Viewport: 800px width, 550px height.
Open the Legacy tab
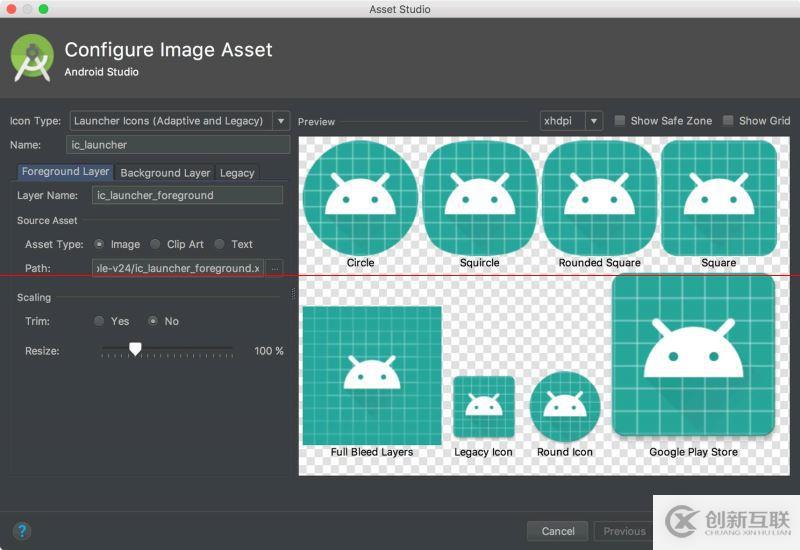[237, 173]
